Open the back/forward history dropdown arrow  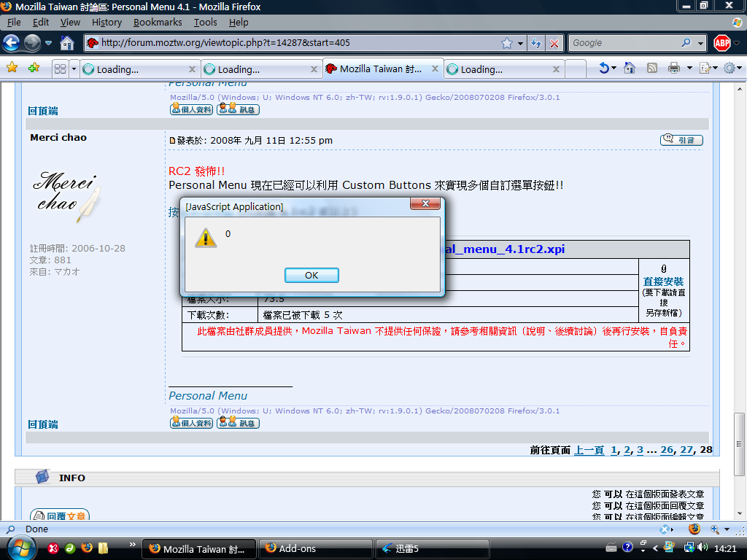click(x=49, y=43)
